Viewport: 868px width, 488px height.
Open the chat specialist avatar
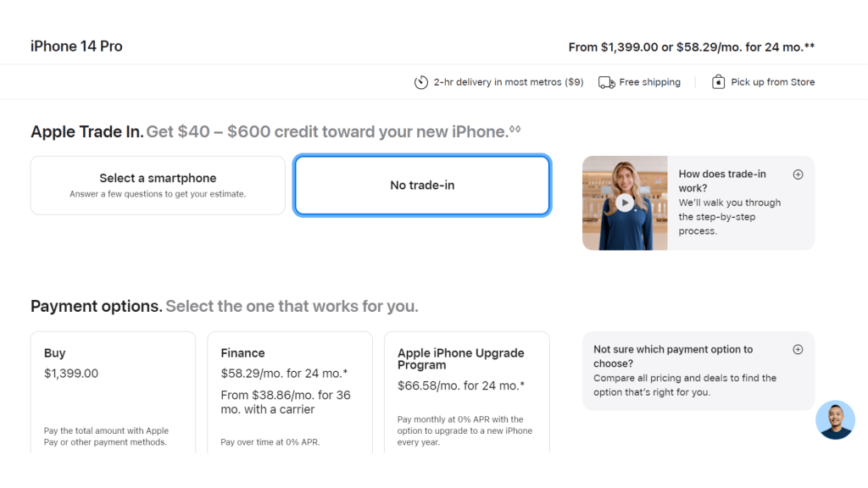coord(835,420)
